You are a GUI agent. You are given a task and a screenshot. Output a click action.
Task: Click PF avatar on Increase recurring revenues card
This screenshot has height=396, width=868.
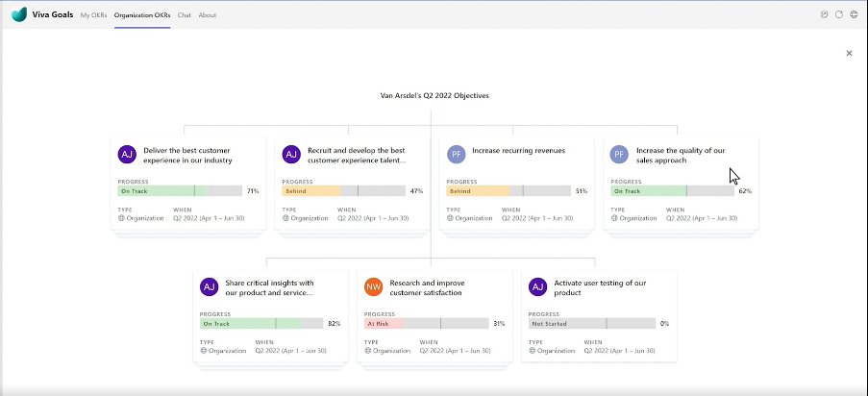[x=457, y=154]
